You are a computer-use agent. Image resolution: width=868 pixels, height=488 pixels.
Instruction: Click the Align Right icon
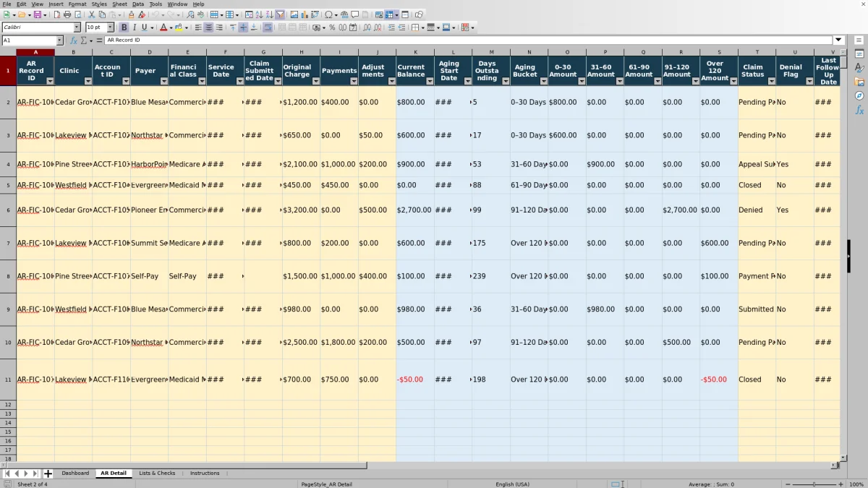(x=218, y=27)
